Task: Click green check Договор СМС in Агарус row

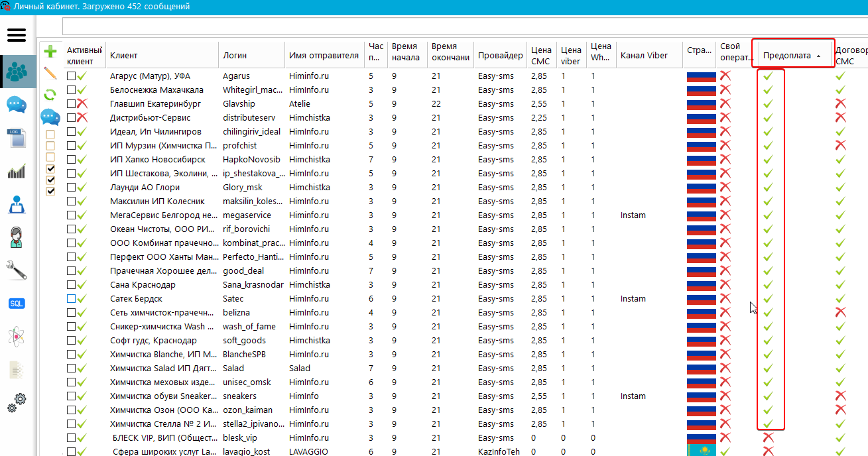Action: tap(840, 76)
